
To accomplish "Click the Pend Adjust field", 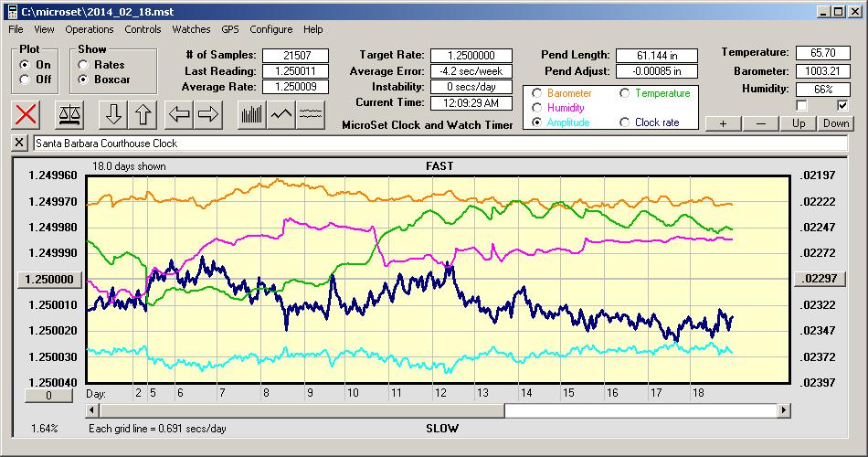I will pyautogui.click(x=657, y=71).
